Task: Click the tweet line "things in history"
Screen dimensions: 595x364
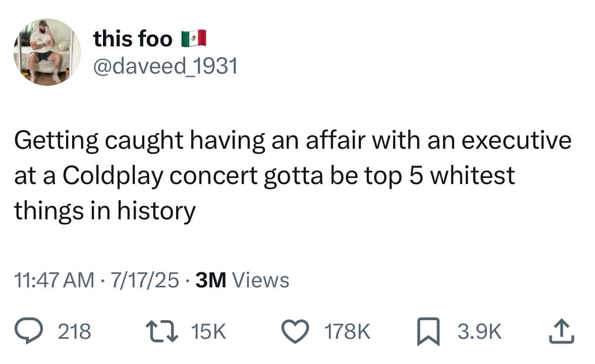Action: (105, 211)
